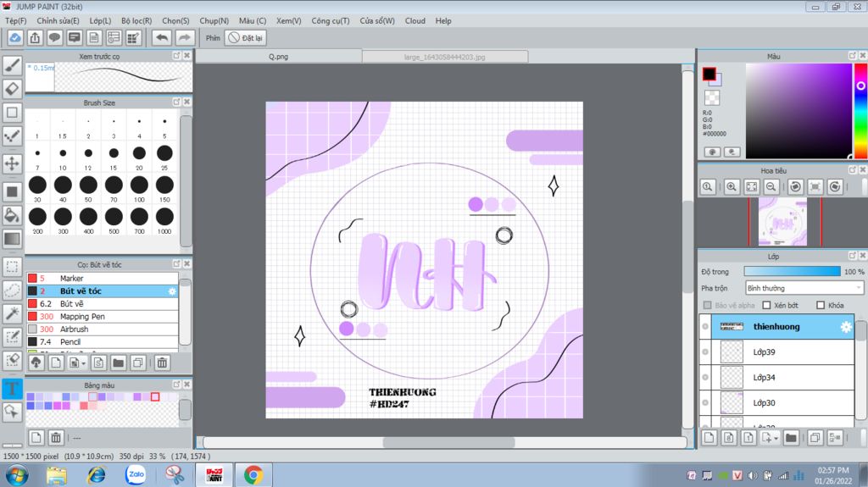
Task: Enable the Xén bớt checkbox
Action: tap(766, 305)
